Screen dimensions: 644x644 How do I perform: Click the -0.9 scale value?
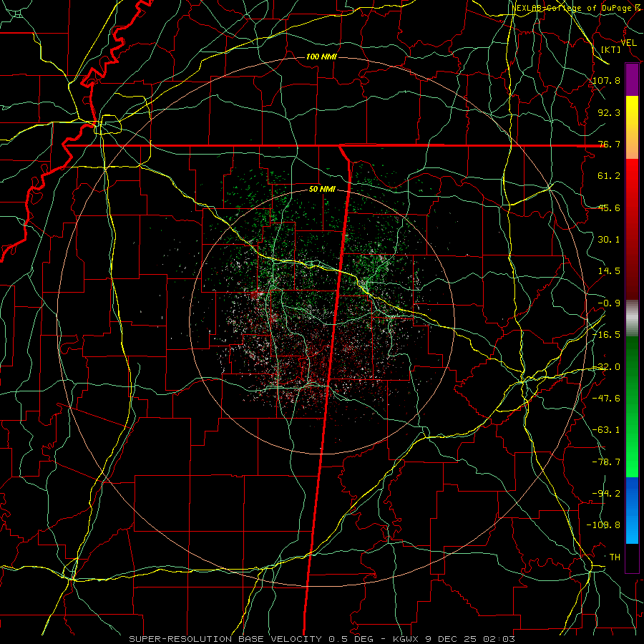pyautogui.click(x=609, y=303)
